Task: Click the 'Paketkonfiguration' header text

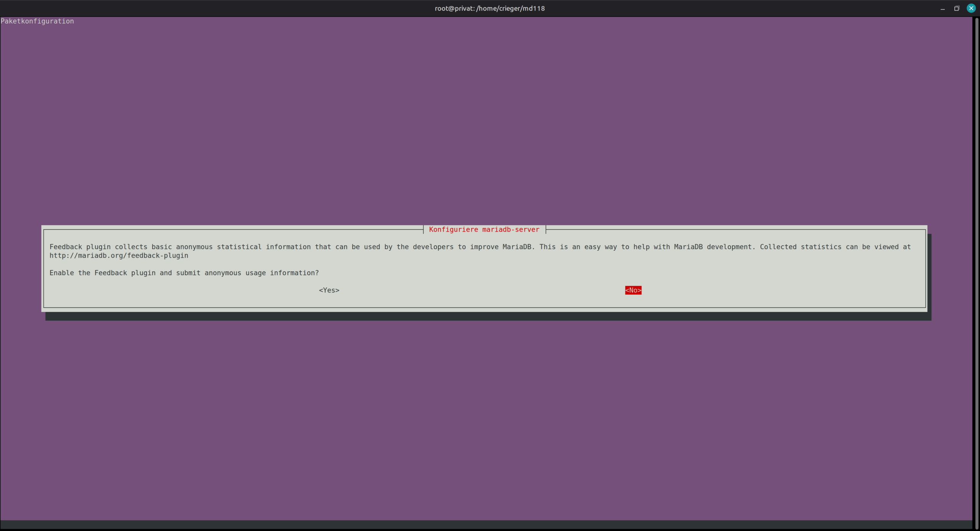Action: (37, 21)
